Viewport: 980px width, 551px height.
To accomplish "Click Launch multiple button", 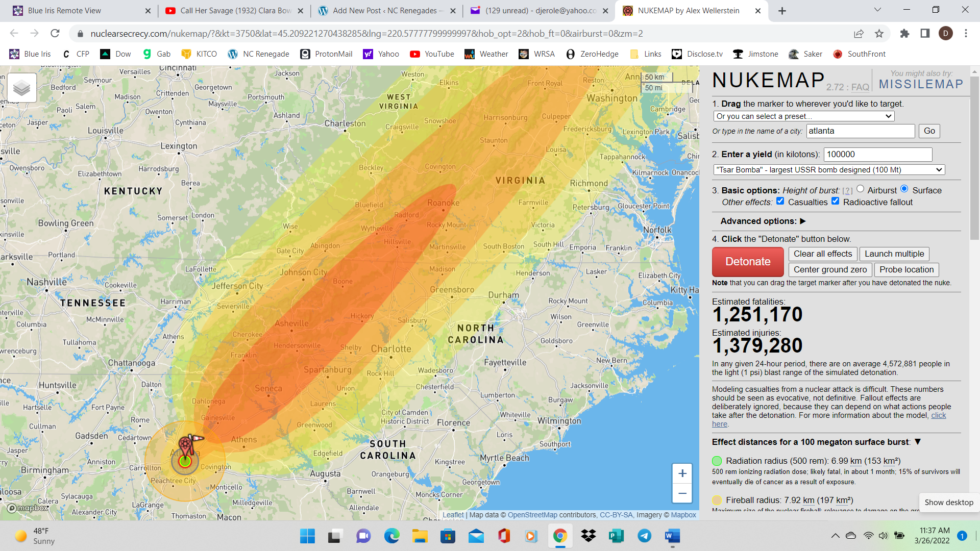I will tap(894, 254).
